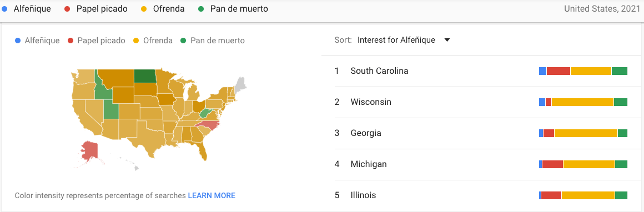Viewport: 644px width, 212px height.
Task: Click the LEARN MORE link
Action: tap(212, 195)
